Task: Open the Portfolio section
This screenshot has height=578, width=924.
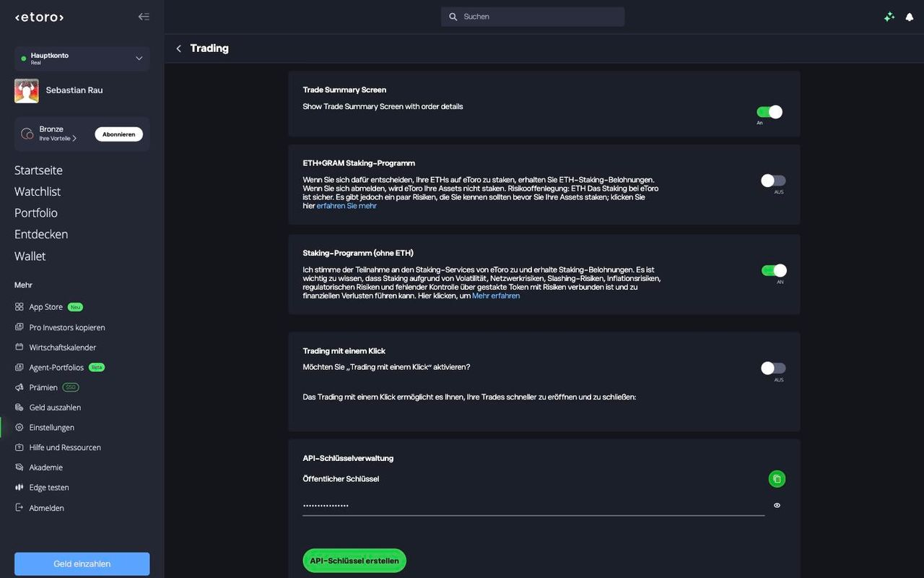Action: pyautogui.click(x=36, y=213)
